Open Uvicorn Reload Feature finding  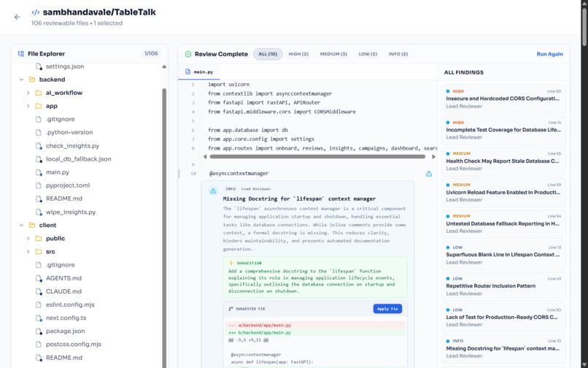503,192
